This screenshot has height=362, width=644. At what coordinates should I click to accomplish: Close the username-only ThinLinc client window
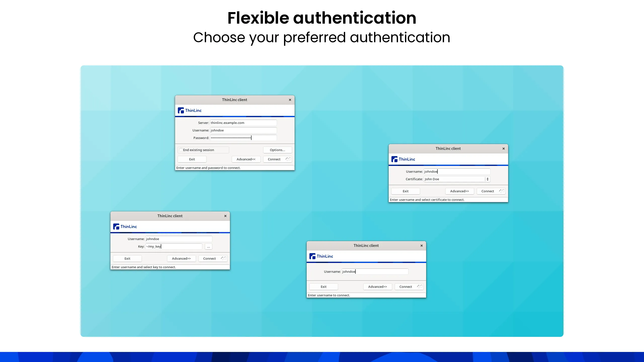(x=422, y=246)
